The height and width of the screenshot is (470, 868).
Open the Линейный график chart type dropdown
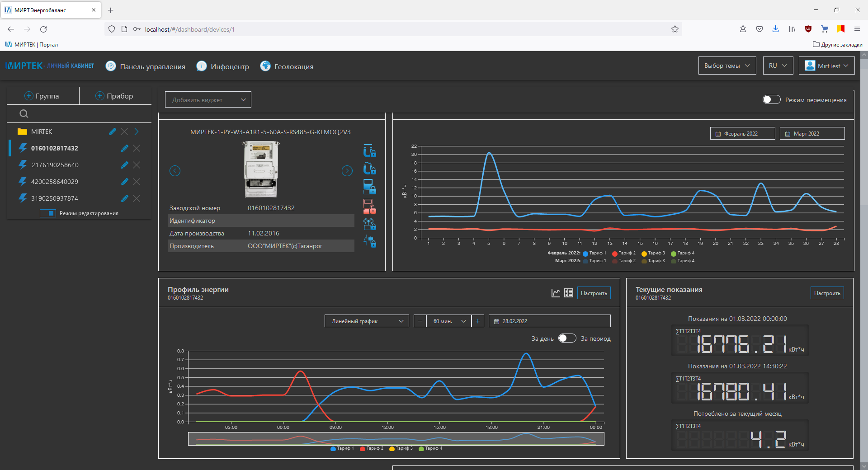367,321
